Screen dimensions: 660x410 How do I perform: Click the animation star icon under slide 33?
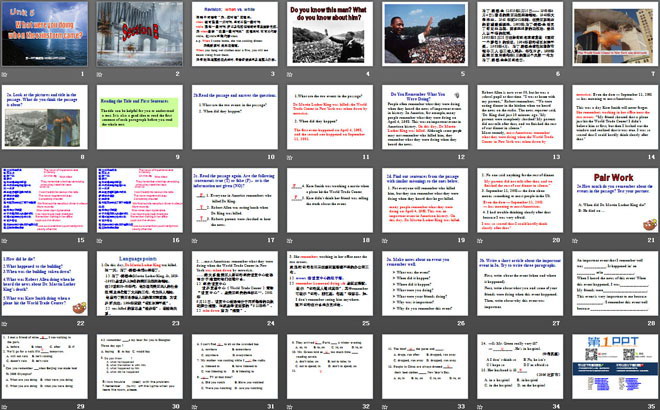(385, 407)
